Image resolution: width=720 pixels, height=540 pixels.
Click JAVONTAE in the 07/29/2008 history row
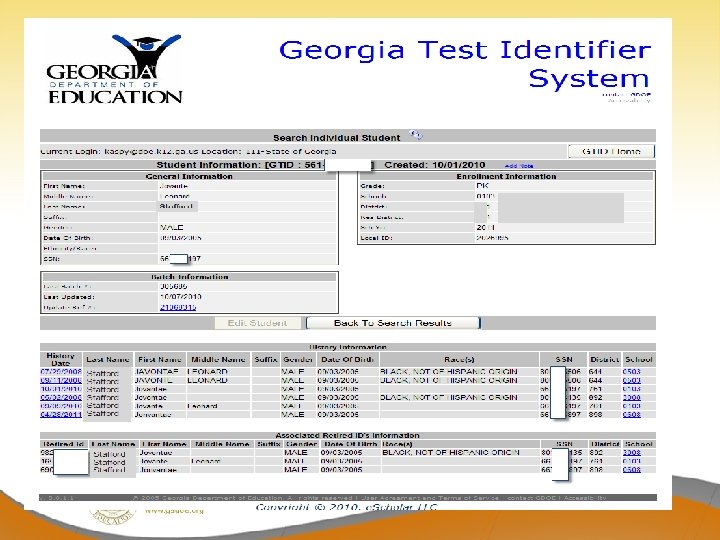coord(156,371)
